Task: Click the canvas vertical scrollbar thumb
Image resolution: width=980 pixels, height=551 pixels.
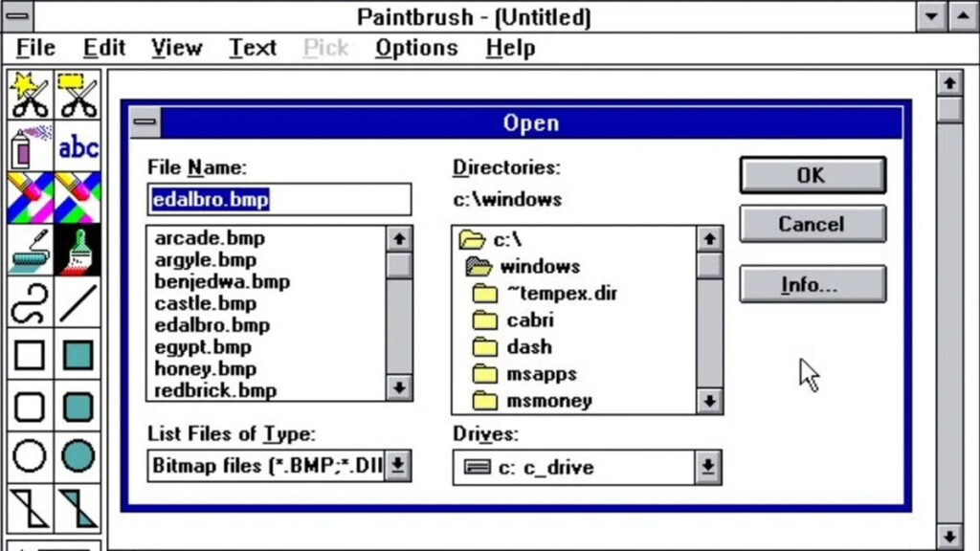Action: click(x=949, y=110)
